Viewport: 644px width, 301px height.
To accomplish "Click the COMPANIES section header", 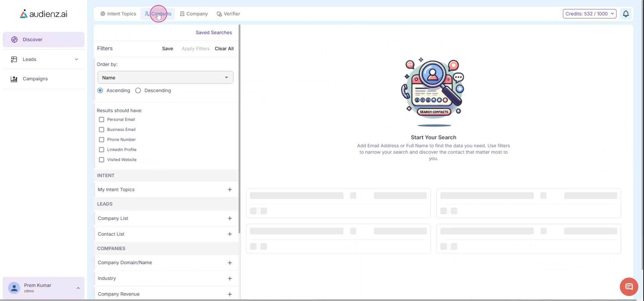I will click(x=111, y=249).
